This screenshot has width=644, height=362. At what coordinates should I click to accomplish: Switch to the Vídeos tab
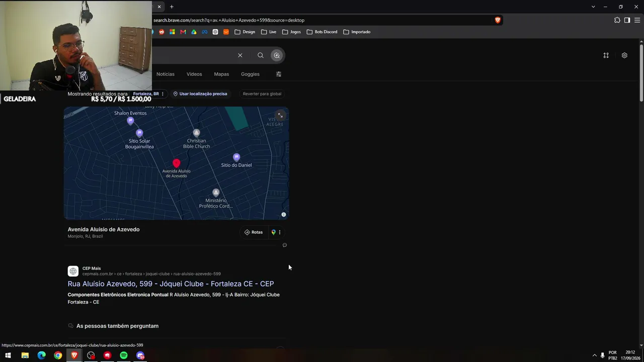[194, 74]
